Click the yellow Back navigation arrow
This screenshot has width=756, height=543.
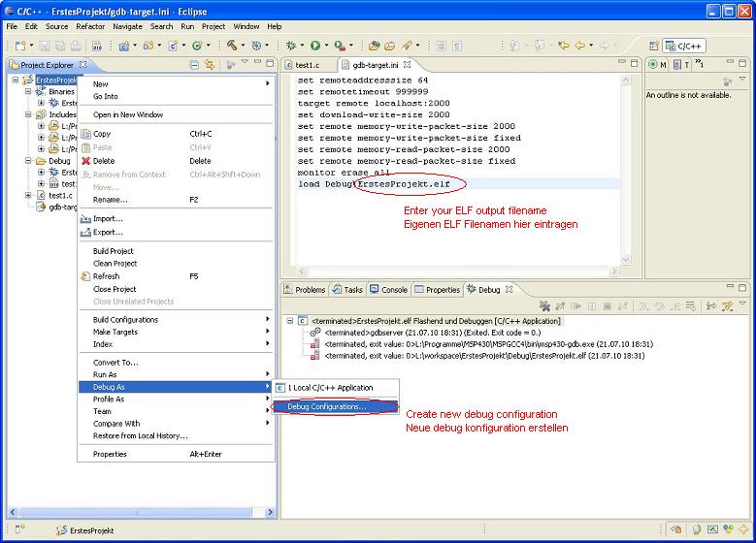pos(580,46)
